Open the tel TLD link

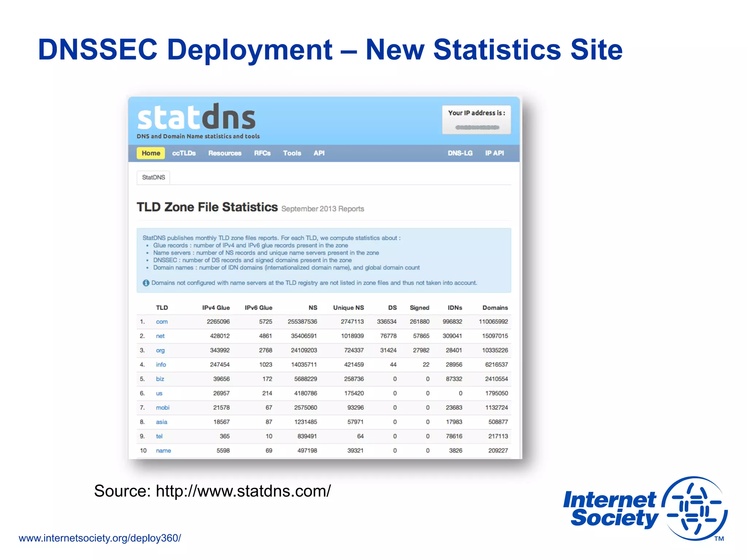pos(159,436)
